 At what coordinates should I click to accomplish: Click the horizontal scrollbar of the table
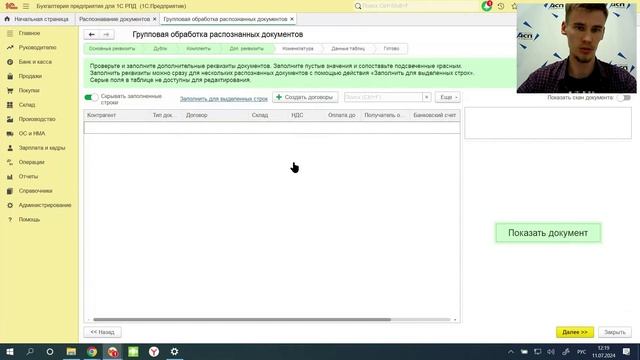click(242, 320)
